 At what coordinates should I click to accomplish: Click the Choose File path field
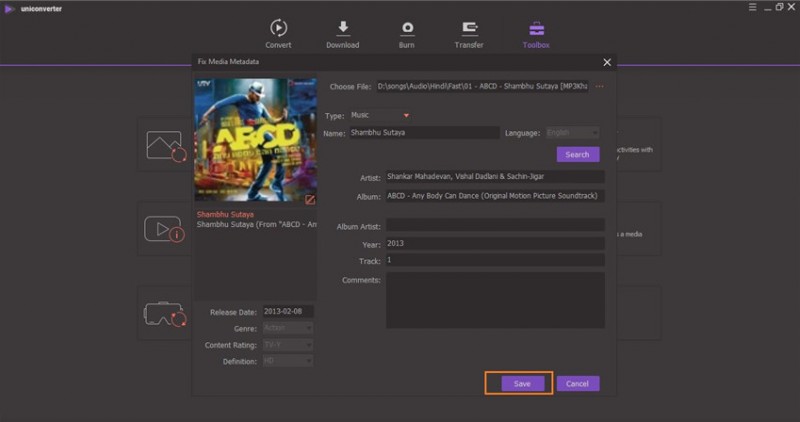coord(482,86)
